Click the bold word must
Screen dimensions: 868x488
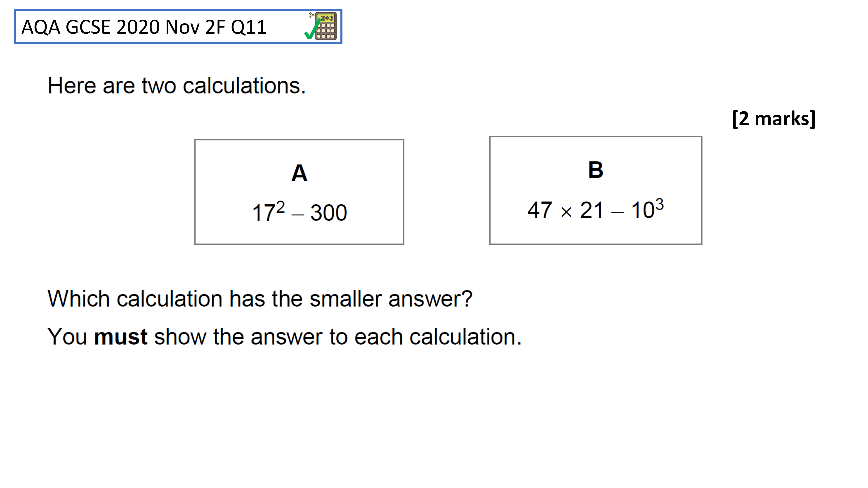tap(121, 337)
